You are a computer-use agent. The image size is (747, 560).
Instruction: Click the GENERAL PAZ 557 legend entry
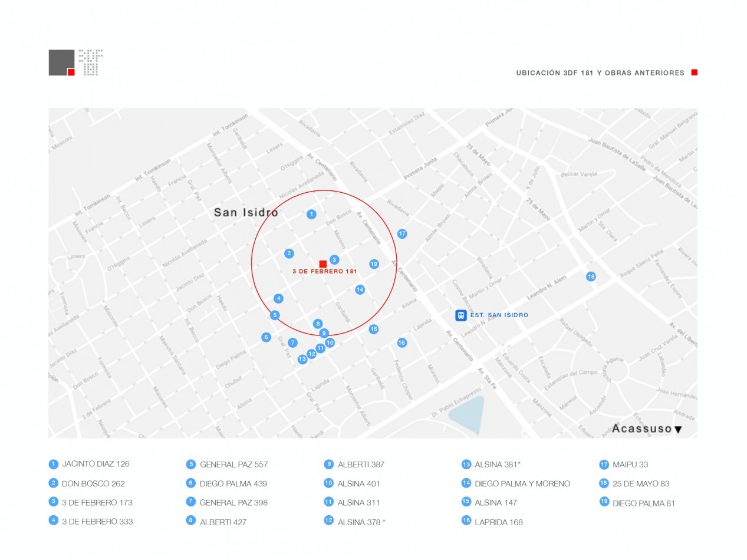(x=233, y=465)
